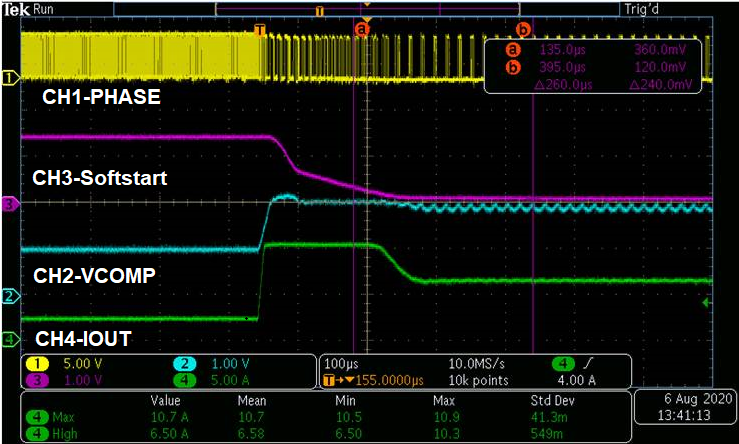This screenshot has height=444, width=739.
Task: Click cursor b marker at top
Action: click(521, 30)
